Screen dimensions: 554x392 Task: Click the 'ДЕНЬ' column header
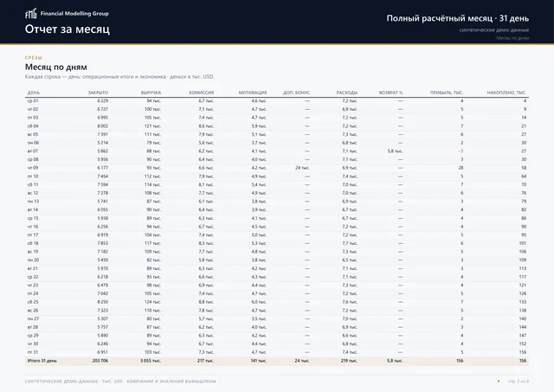[x=34, y=93]
